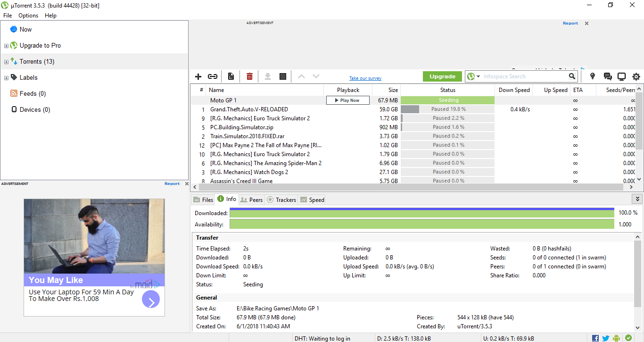Viewport: 644px width, 342px height.
Task: Click green Upgrade button
Action: point(442,76)
